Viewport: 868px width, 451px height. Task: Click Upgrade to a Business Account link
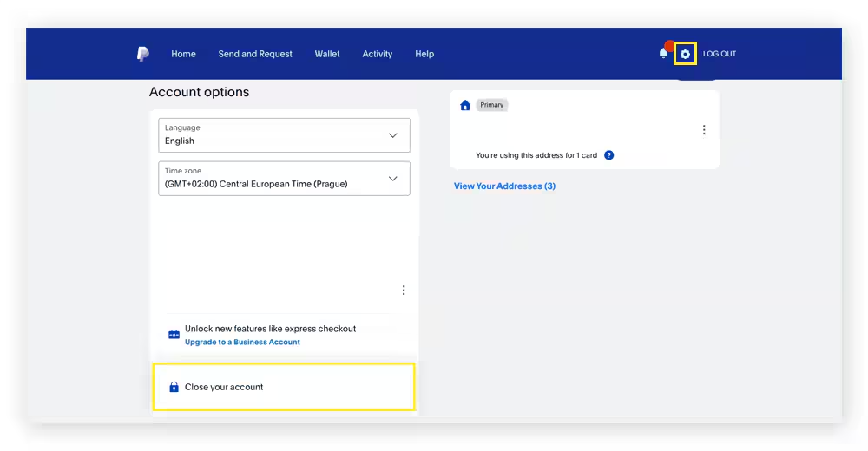click(242, 342)
